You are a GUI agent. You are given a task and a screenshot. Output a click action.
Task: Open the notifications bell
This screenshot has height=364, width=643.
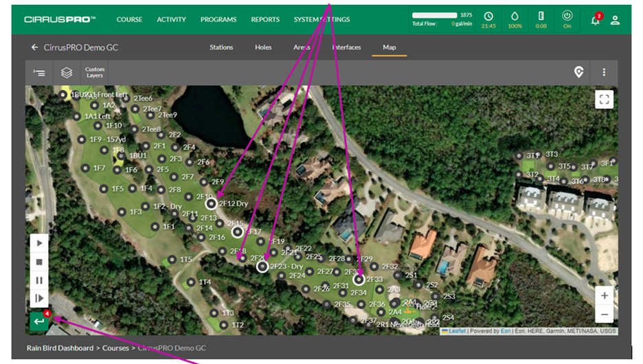pyautogui.click(x=595, y=21)
